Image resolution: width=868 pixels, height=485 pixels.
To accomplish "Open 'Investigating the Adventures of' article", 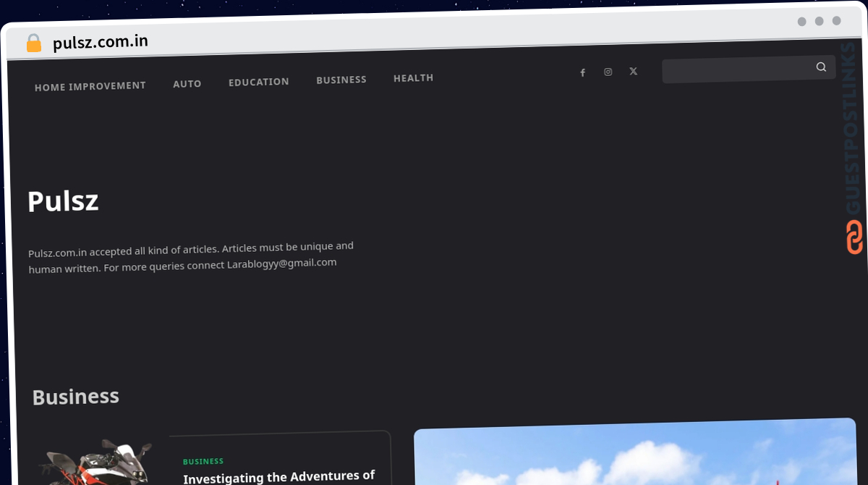I will coord(279,477).
